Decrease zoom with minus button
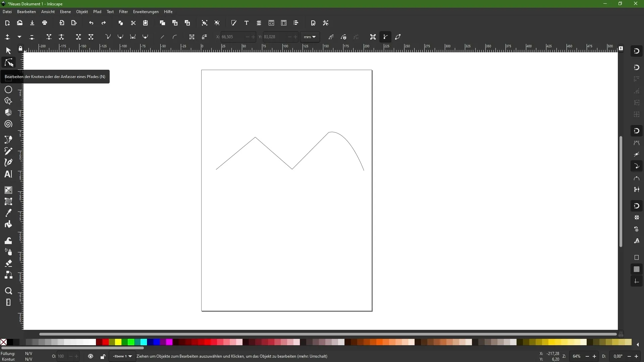Image resolution: width=644 pixels, height=362 pixels. [587, 356]
